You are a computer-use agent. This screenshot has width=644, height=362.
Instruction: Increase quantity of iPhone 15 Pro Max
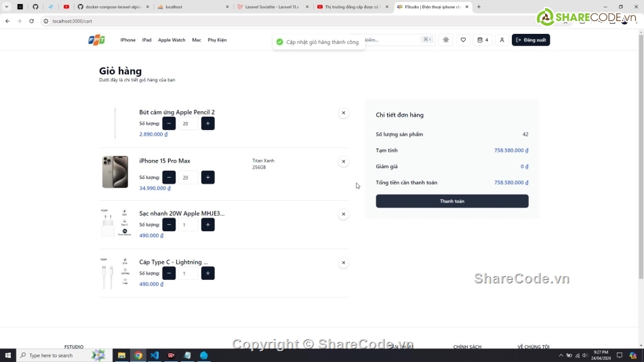pyautogui.click(x=208, y=178)
